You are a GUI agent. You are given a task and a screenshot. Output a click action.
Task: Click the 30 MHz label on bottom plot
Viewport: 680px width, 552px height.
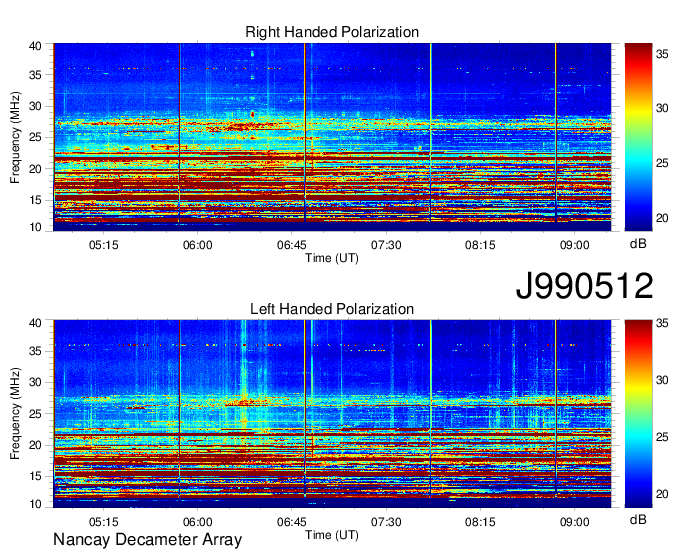tap(36, 383)
